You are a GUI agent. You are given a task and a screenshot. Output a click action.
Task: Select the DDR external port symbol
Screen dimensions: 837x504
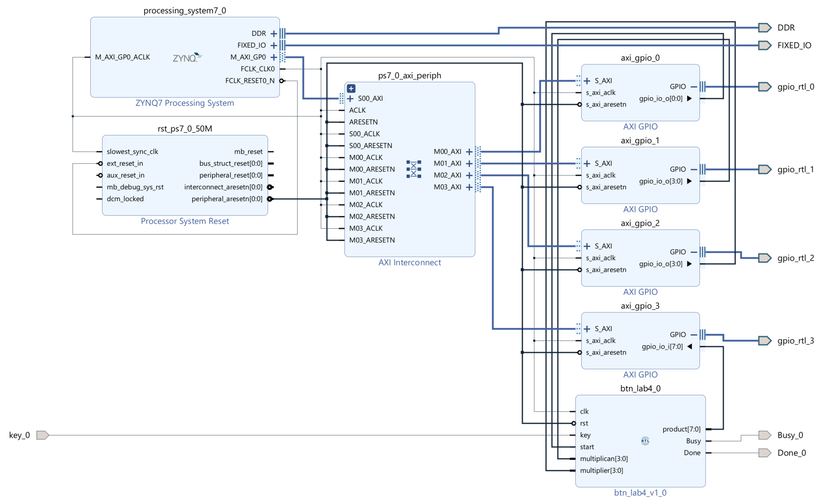765,28
